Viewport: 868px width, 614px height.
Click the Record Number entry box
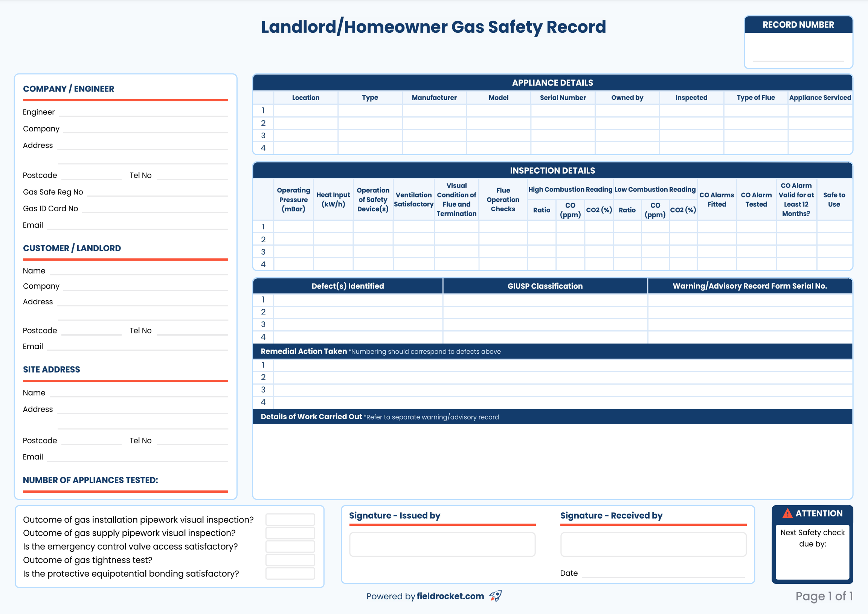click(799, 51)
